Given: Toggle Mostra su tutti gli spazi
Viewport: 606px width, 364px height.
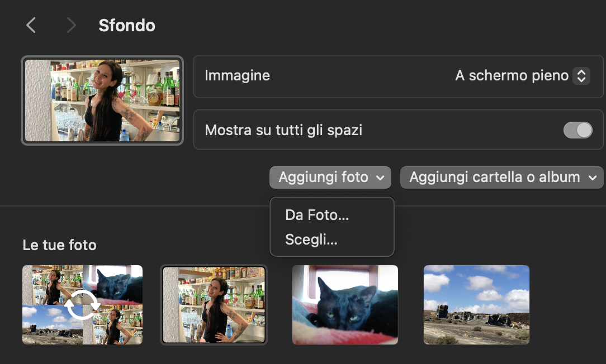Looking at the screenshot, I should pos(578,130).
